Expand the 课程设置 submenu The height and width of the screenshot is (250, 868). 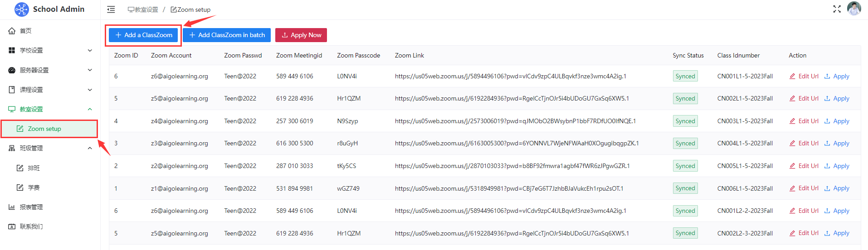click(90, 90)
